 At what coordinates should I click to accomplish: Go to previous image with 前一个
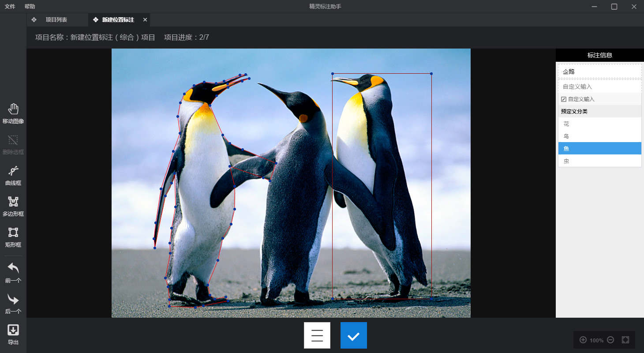click(13, 272)
